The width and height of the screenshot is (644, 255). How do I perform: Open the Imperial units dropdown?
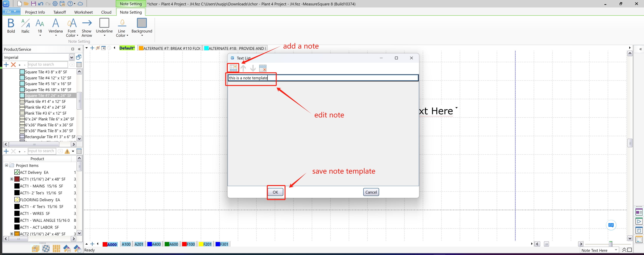coord(71,57)
